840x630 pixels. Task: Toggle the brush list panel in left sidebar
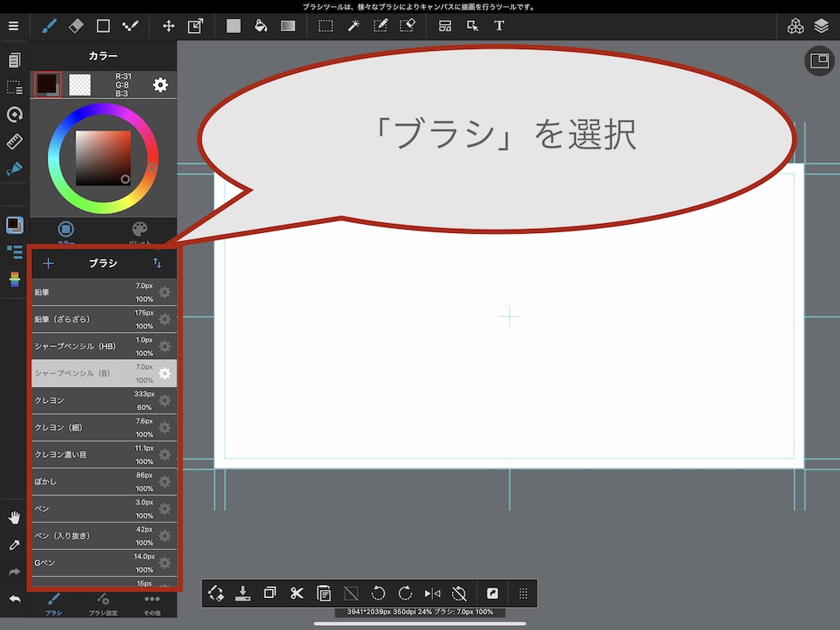coord(14,252)
